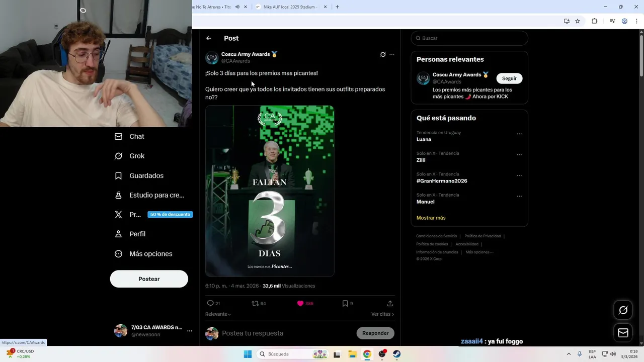Click the Postear button
644x362 pixels.
149,279
